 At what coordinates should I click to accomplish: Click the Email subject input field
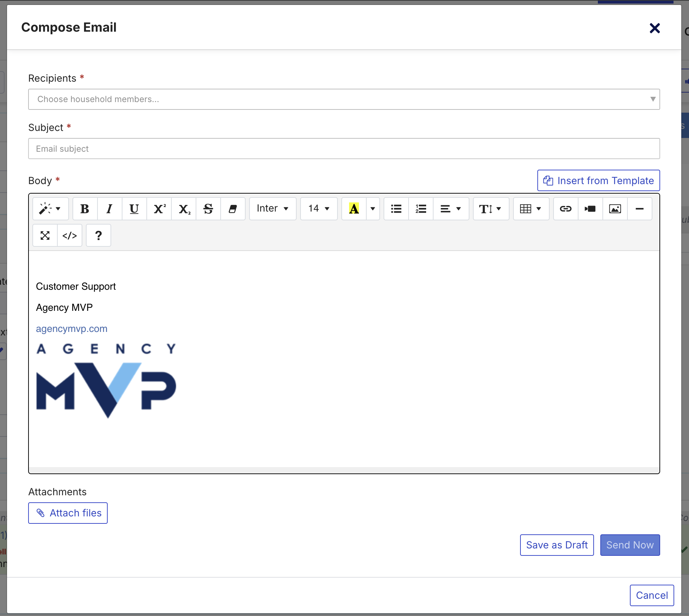click(344, 149)
